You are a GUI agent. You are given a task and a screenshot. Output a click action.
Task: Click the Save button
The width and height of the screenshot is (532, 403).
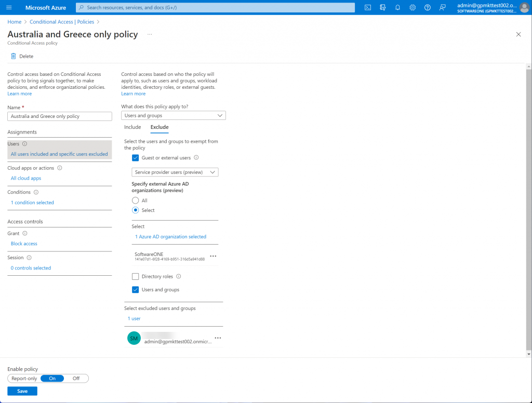22,391
